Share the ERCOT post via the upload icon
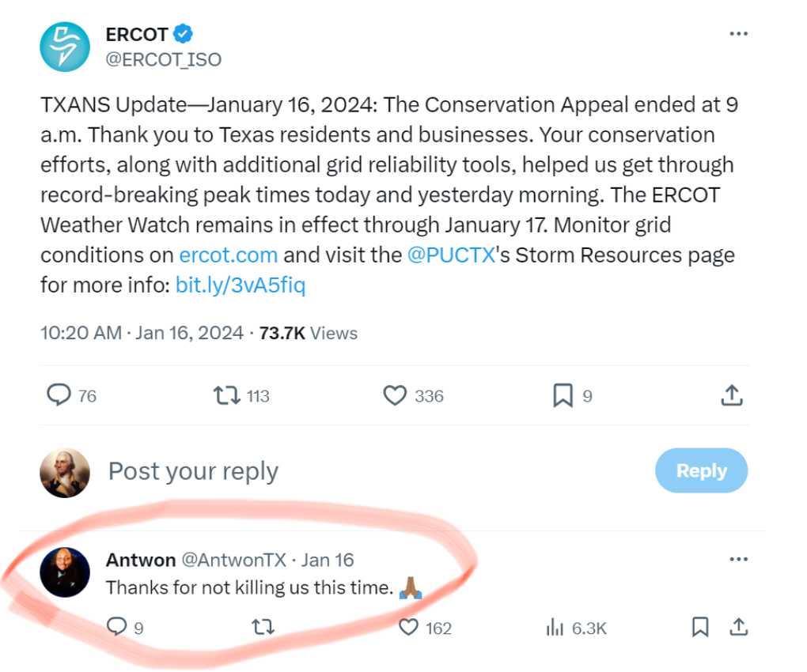 (732, 395)
